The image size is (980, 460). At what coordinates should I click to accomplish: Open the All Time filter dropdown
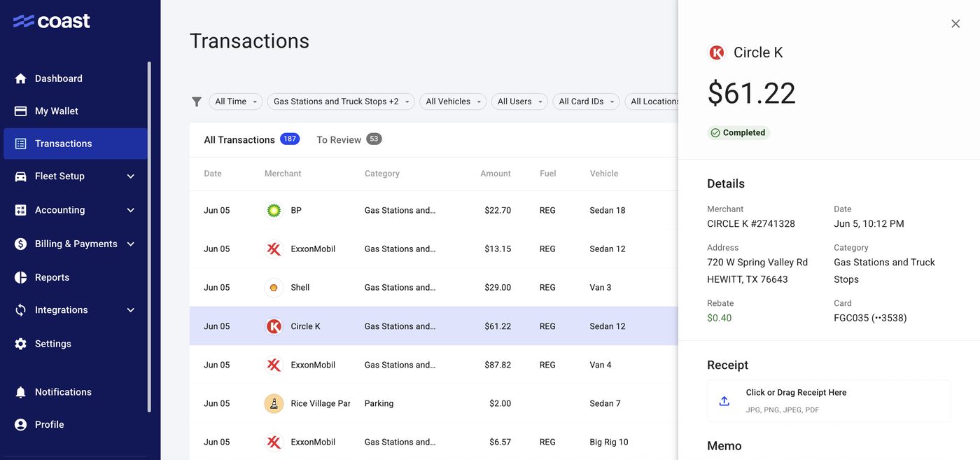236,102
